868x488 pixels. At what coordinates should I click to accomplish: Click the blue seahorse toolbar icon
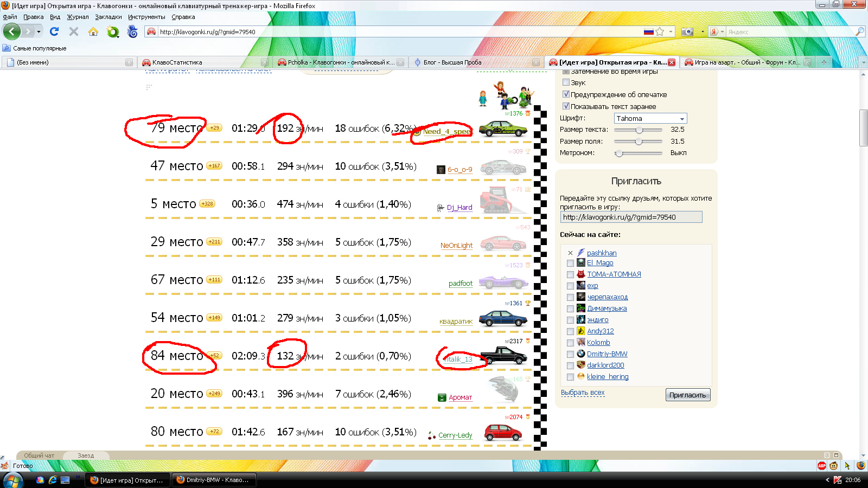pyautogui.click(x=132, y=31)
